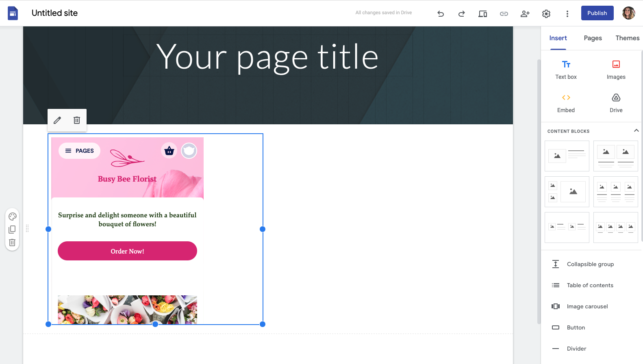Open site settings gear
Image resolution: width=643 pixels, height=364 pixels.
pos(546,14)
